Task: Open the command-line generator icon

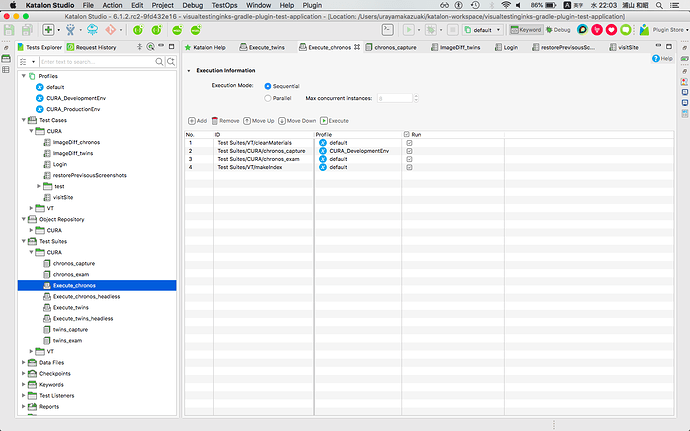Action: 387,30
